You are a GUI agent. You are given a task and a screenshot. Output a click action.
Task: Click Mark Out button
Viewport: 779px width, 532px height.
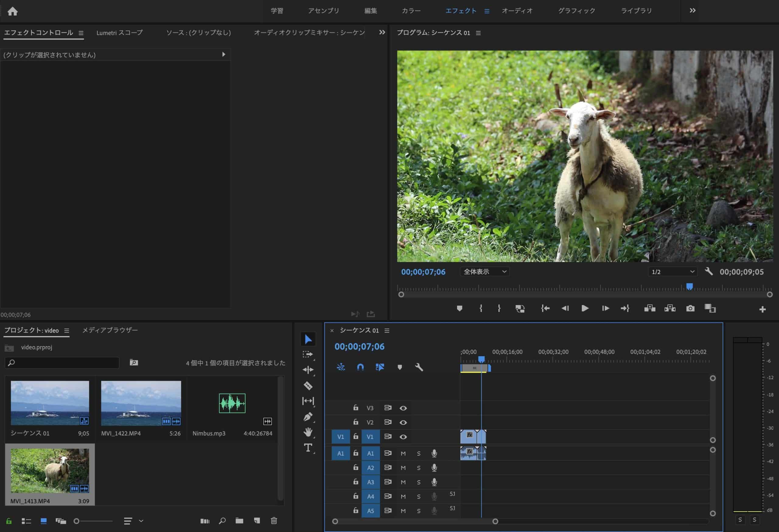(499, 308)
